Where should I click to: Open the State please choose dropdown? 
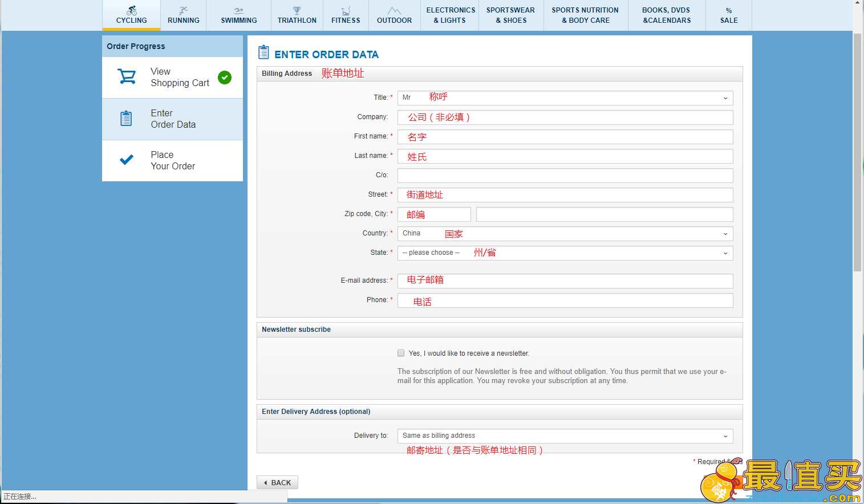[565, 253]
